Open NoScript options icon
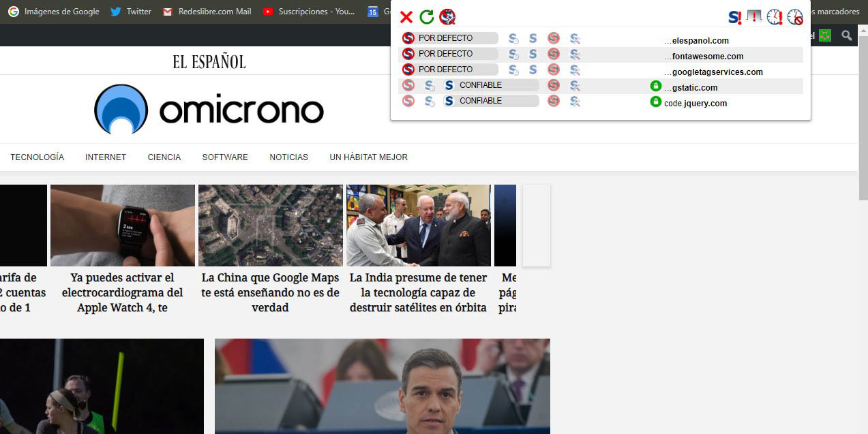Viewport: 868px width, 434px height. [447, 17]
